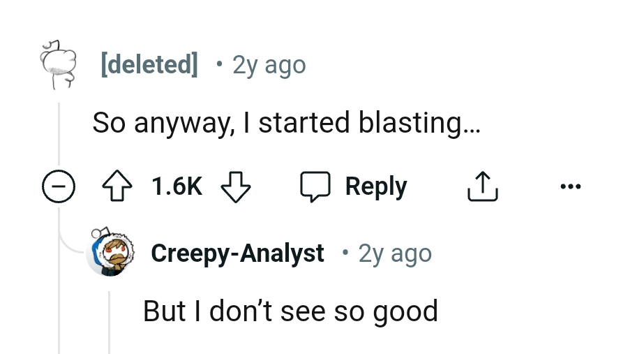Click the 1.6K vote score
The height and width of the screenshot is (354, 644).
[177, 186]
